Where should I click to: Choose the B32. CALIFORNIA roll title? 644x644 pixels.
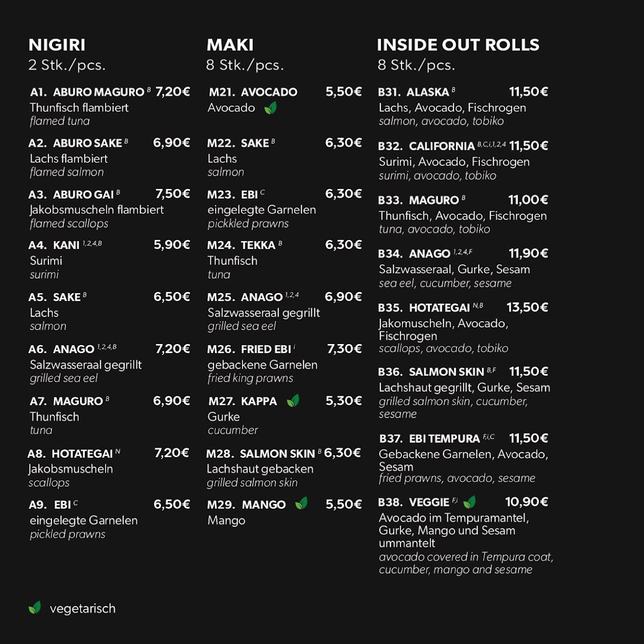pyautogui.click(x=426, y=147)
